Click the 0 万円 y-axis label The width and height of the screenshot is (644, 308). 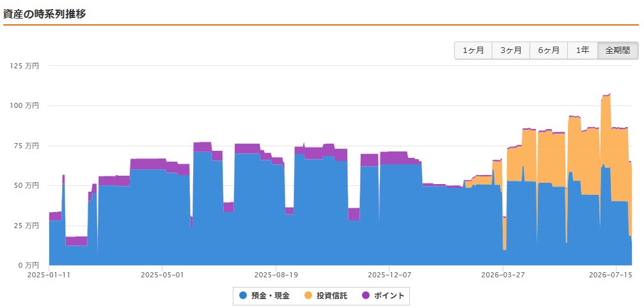click(x=28, y=265)
